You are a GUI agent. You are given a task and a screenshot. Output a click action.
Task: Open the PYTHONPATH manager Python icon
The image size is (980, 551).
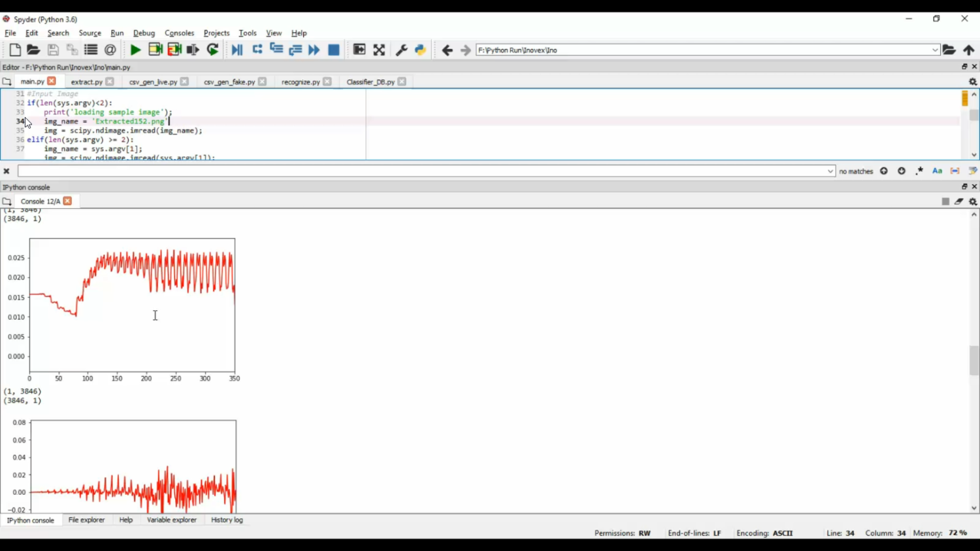tap(420, 50)
